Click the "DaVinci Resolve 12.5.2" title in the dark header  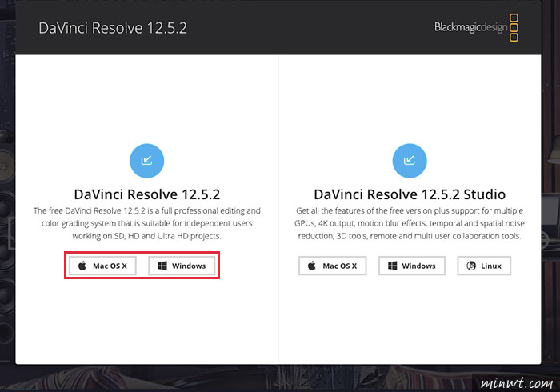[113, 28]
